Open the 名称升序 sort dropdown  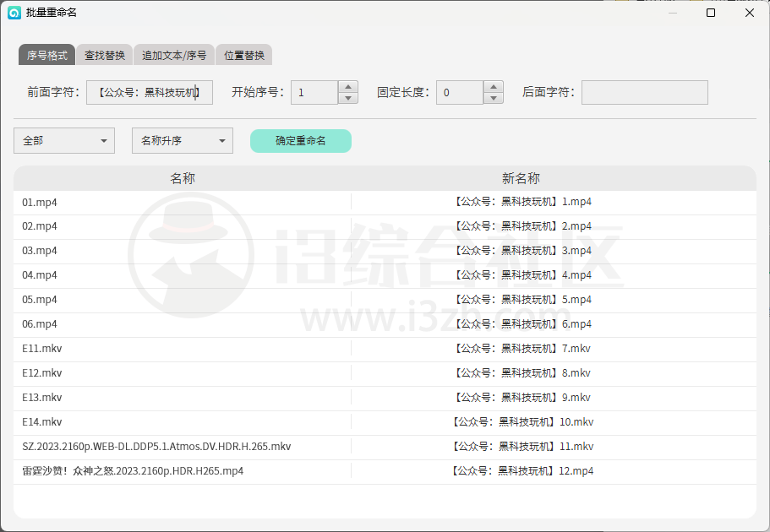[183, 141]
